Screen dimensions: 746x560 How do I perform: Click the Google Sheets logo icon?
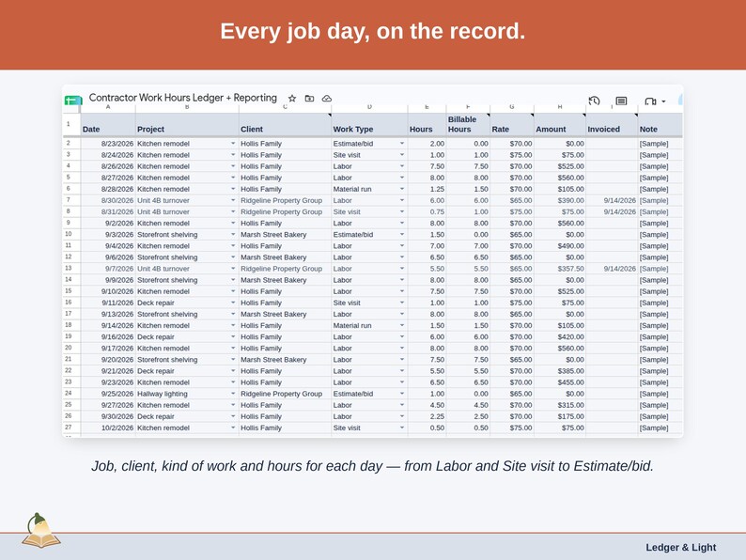click(x=73, y=101)
